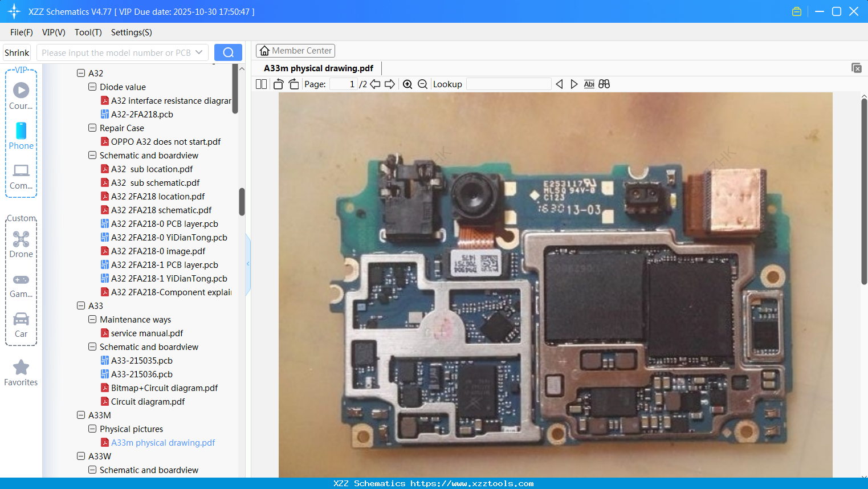Image resolution: width=868 pixels, height=489 pixels.
Task: Open A32 2FA218-0 PCB layer.pcb
Action: coord(165,224)
